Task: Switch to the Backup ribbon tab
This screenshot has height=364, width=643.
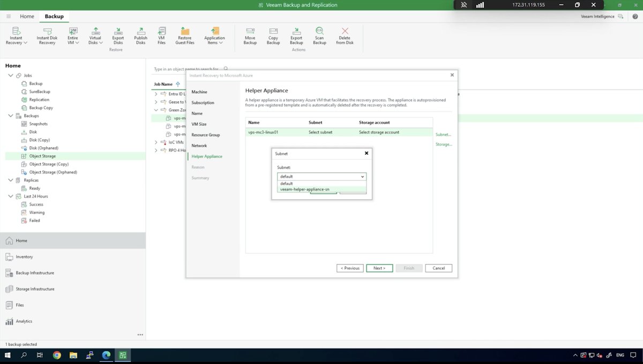Action: (x=54, y=17)
